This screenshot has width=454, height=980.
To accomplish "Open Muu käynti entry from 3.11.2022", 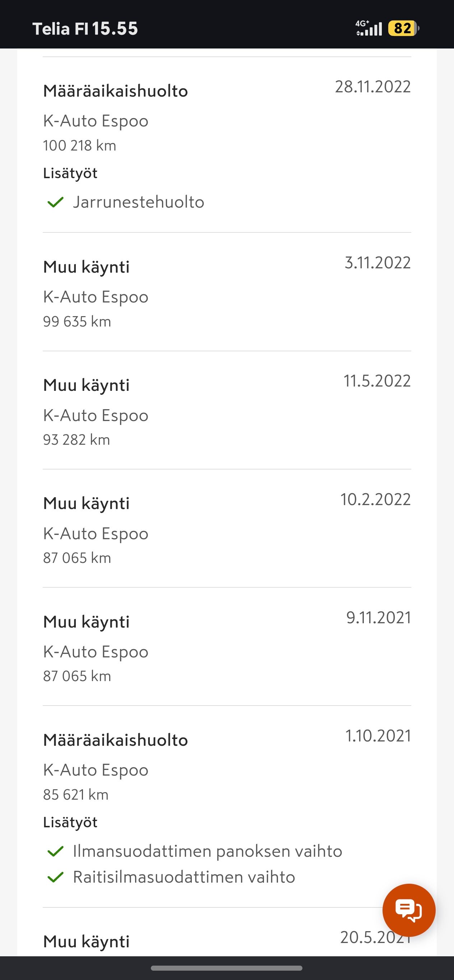I will (227, 292).
